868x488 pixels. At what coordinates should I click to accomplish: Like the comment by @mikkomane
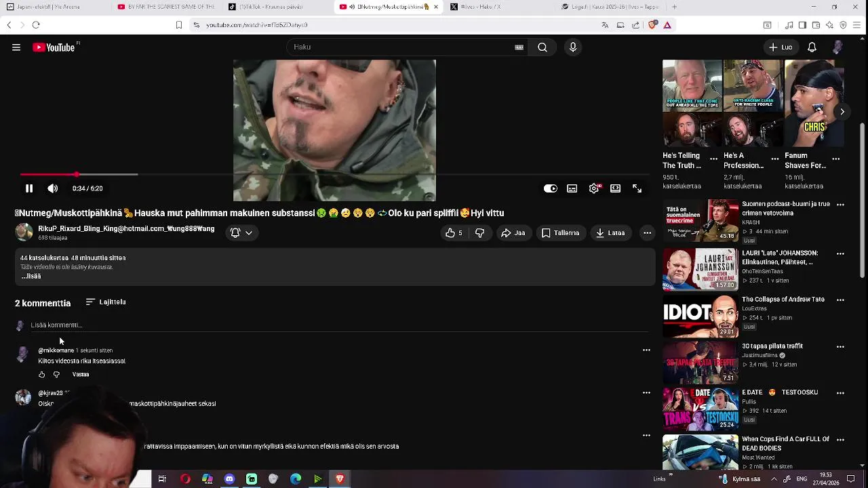point(42,374)
